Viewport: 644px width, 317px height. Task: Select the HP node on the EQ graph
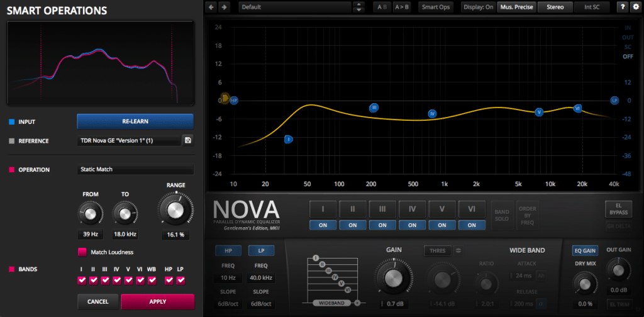pyautogui.click(x=234, y=100)
